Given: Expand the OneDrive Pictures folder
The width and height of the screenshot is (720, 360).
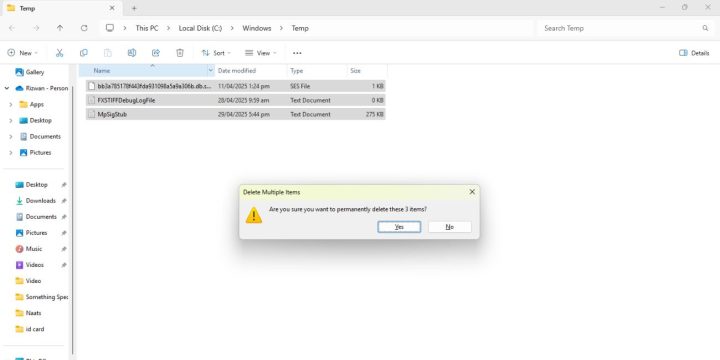Looking at the screenshot, I should click(x=11, y=152).
